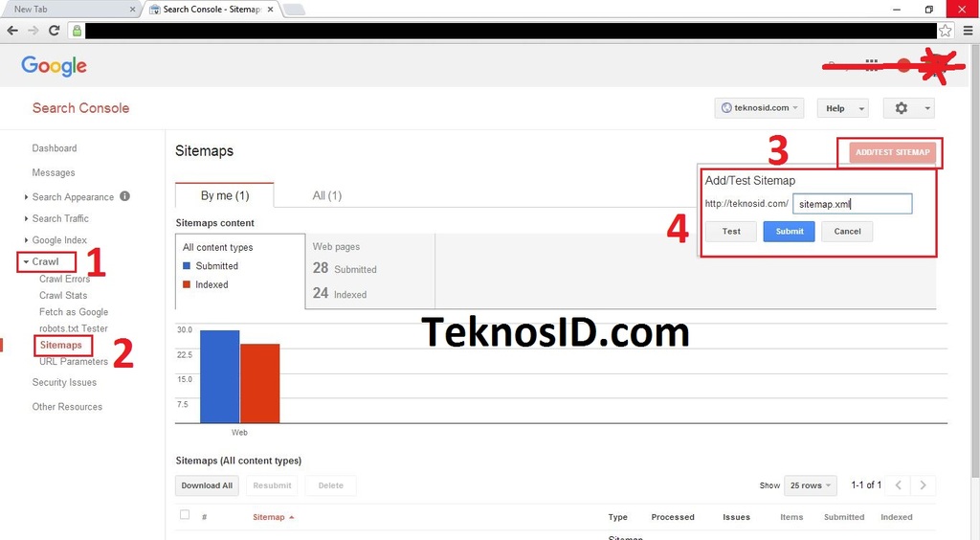Click the Type column header
Image resolution: width=980 pixels, height=540 pixels.
point(617,517)
